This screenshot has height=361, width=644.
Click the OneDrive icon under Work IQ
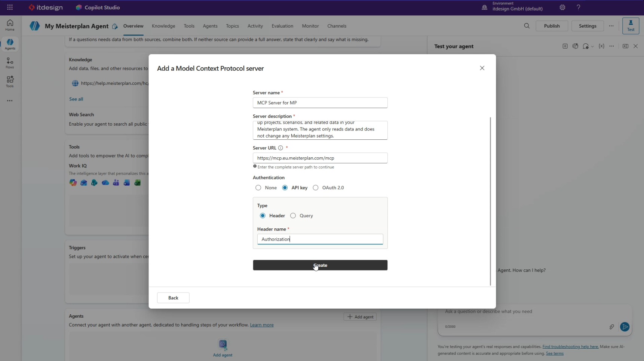point(105,183)
